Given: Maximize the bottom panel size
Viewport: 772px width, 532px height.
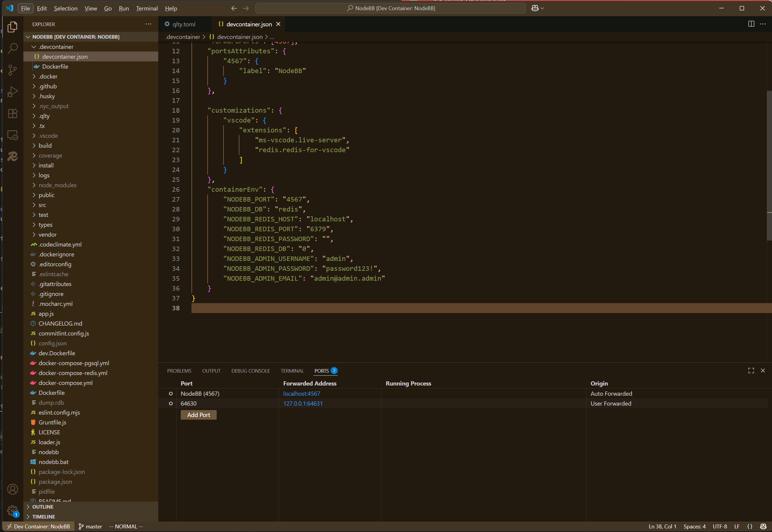Looking at the screenshot, I should point(751,371).
